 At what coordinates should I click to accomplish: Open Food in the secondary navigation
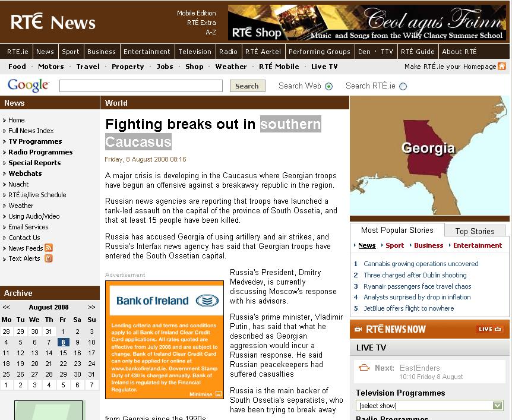click(x=17, y=67)
